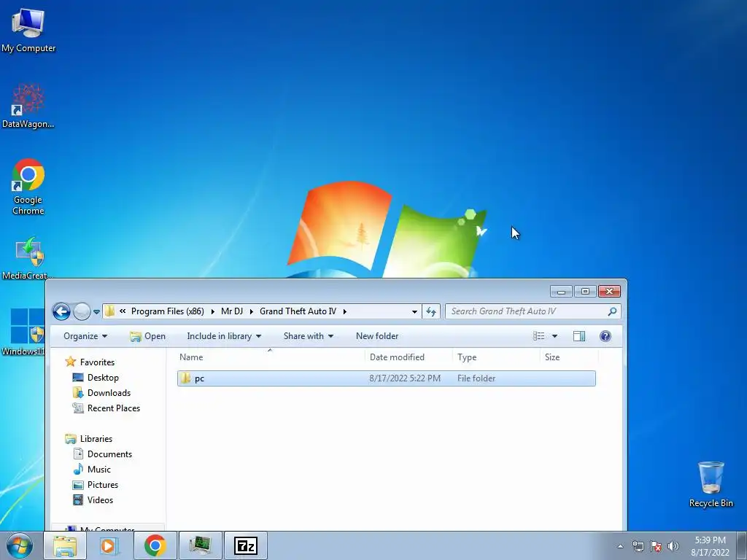This screenshot has width=747, height=560.
Task: Change your view icon button
Action: (539, 336)
